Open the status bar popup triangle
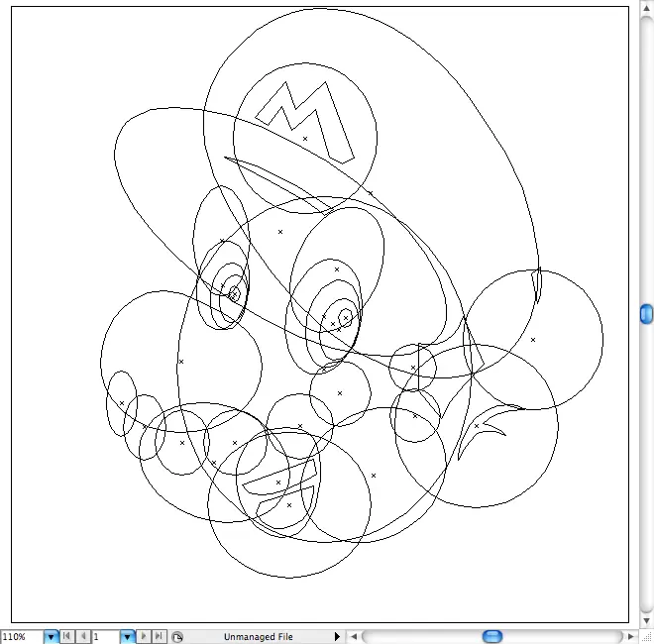Viewport: 654px width, 644px height. [x=337, y=636]
